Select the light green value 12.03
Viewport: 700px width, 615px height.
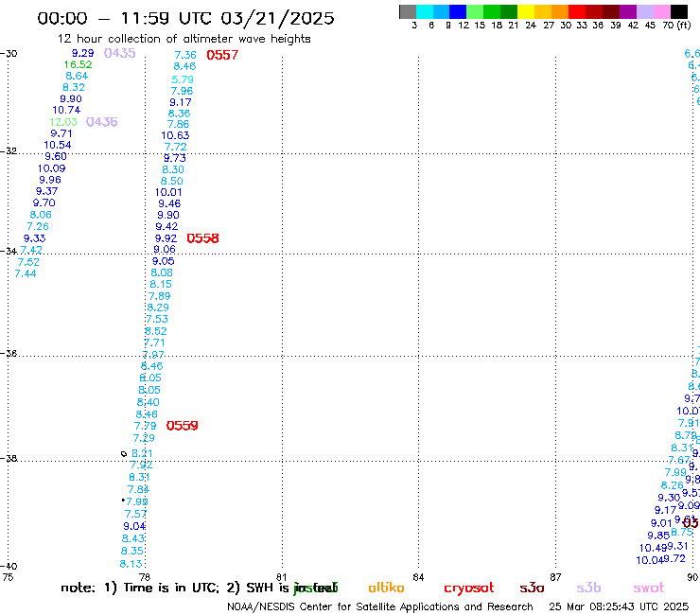pos(63,122)
